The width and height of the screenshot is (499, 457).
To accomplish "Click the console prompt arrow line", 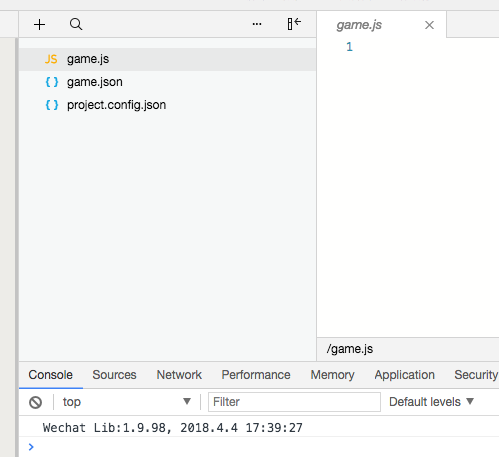I will point(259,447).
